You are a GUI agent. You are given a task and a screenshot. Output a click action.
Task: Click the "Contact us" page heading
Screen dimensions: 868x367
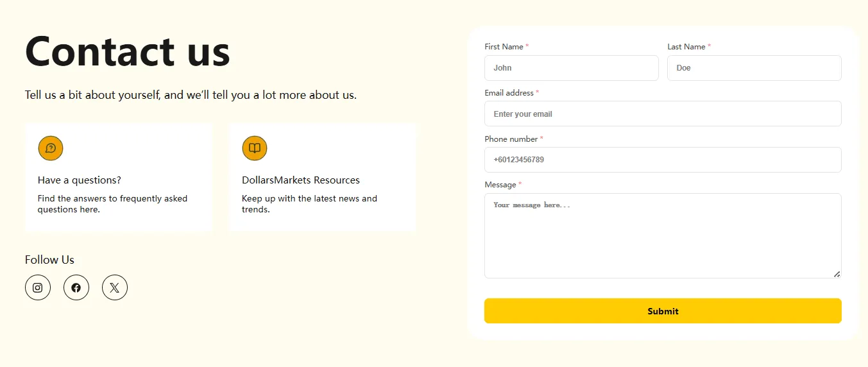(x=128, y=51)
